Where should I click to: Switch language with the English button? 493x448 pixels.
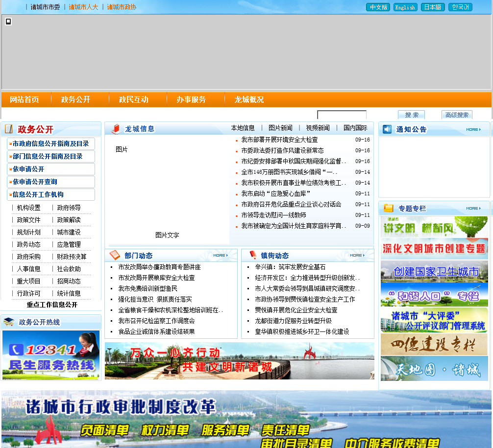[405, 7]
